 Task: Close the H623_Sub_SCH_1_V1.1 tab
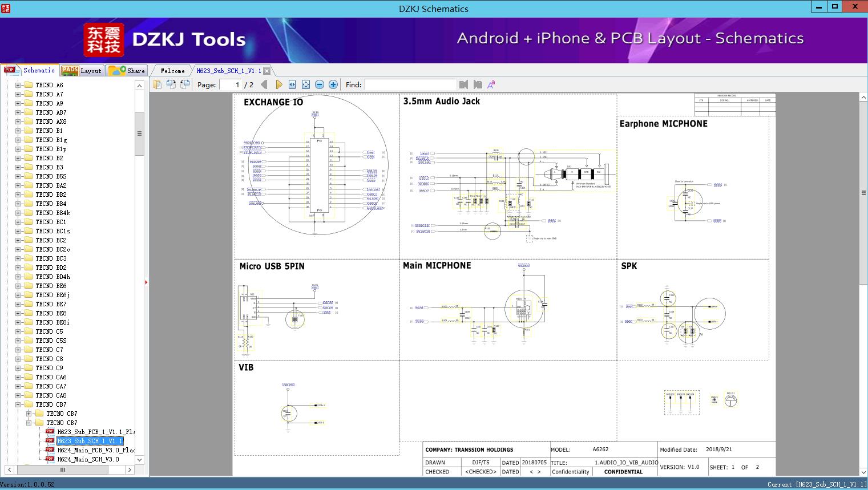pos(267,71)
